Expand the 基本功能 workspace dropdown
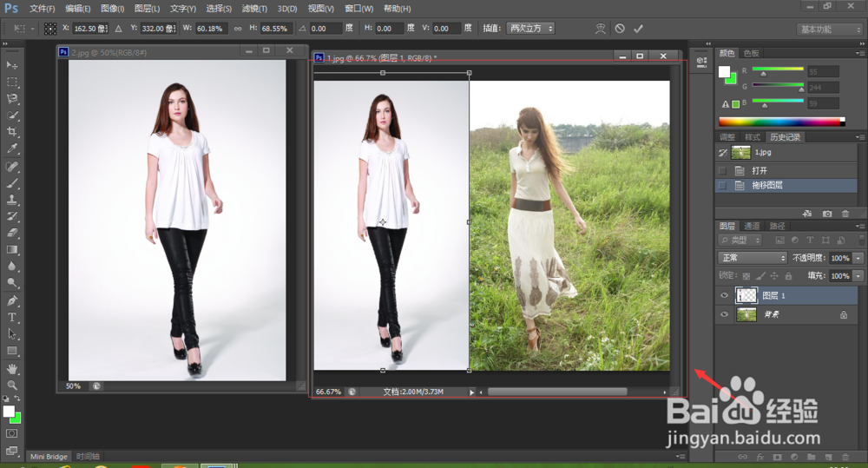This screenshot has width=868, height=468. [830, 29]
